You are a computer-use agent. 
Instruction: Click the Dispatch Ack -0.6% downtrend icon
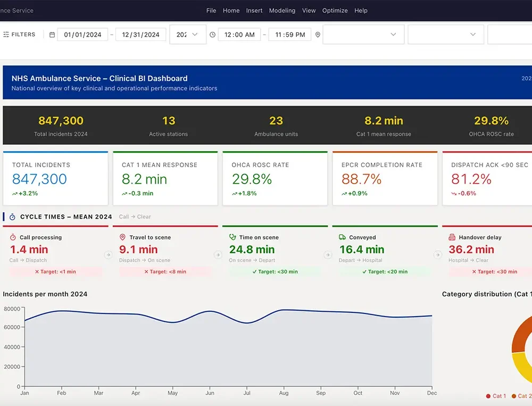(x=454, y=194)
